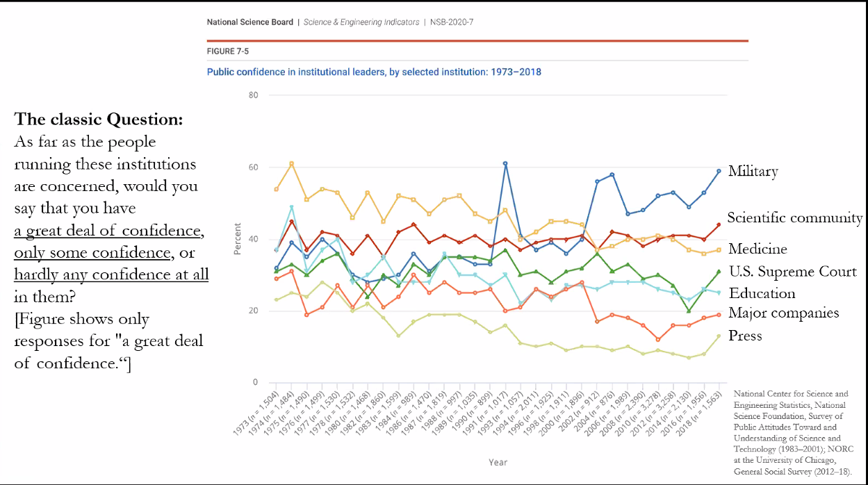Click the Military series label
The height and width of the screenshot is (485, 868).
753,172
